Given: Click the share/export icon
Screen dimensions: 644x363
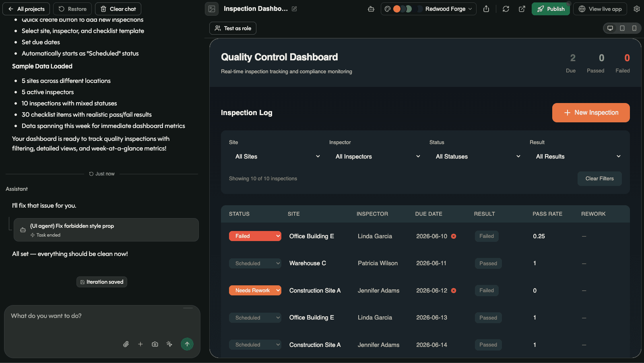Looking at the screenshot, I should click(486, 9).
